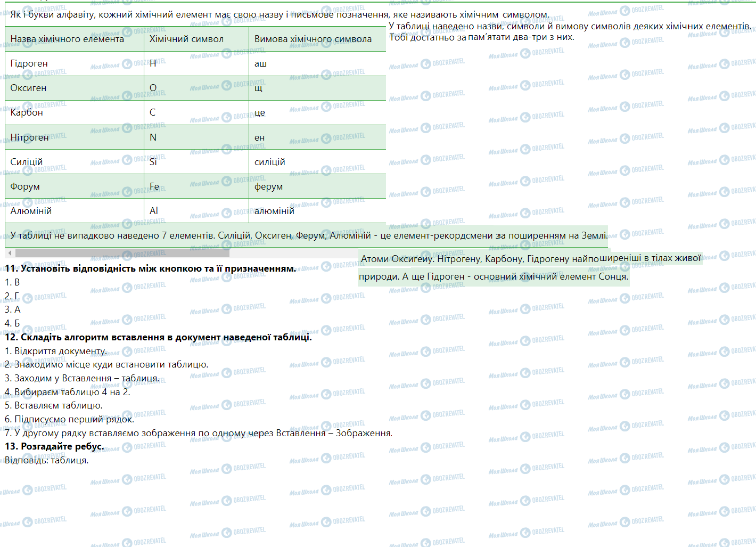The width and height of the screenshot is (756, 547).
Task: Click the line 'У таблиці наведено назви, символи'
Action: 570,26
